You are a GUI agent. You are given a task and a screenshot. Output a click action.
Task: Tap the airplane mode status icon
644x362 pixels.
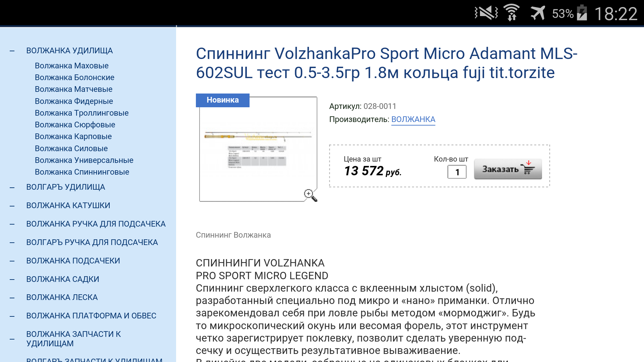tap(538, 13)
